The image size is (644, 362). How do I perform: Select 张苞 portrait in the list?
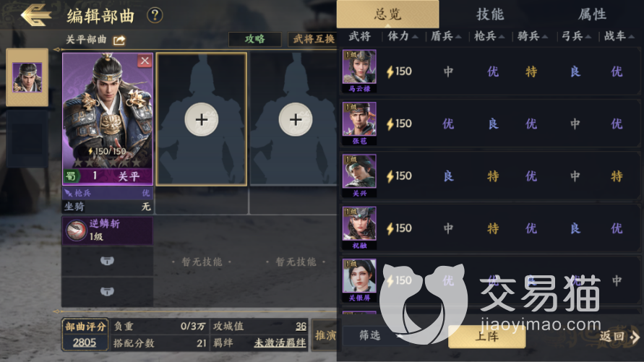point(359,124)
